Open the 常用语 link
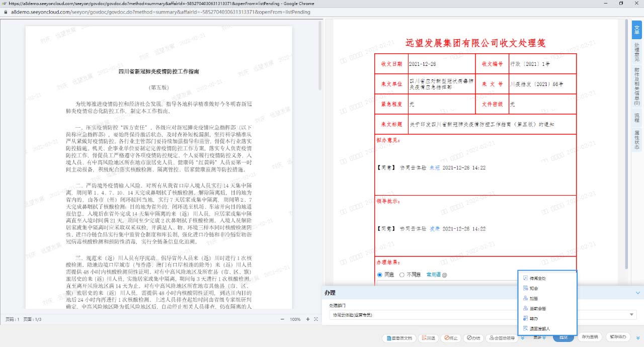Image resolution: width=644 pixels, height=347 pixels. 433,275
